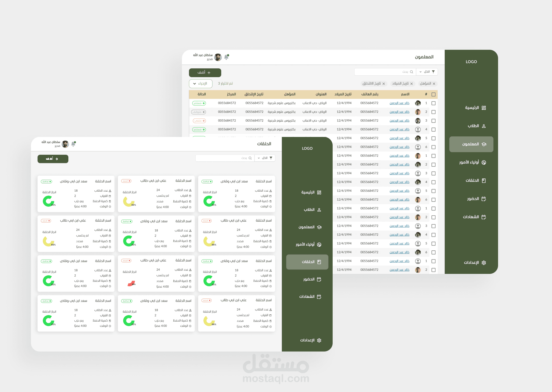This screenshot has height=392, width=552.
Task: Remove the تاريخ الميلاد filter chip
Action: [x=412, y=84]
